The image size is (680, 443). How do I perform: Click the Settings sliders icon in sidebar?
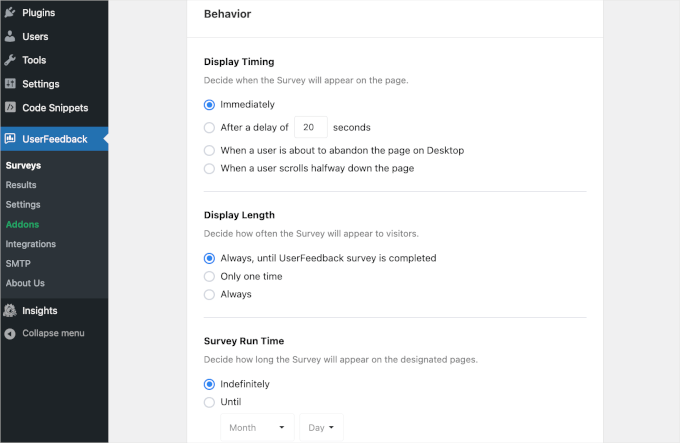coord(10,84)
